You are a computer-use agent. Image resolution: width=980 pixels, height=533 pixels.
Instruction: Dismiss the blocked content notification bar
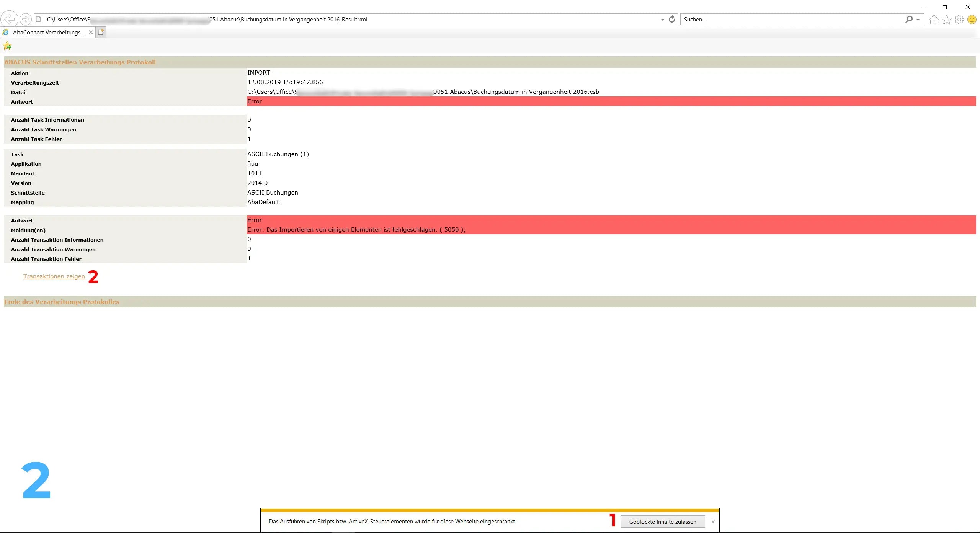713,522
